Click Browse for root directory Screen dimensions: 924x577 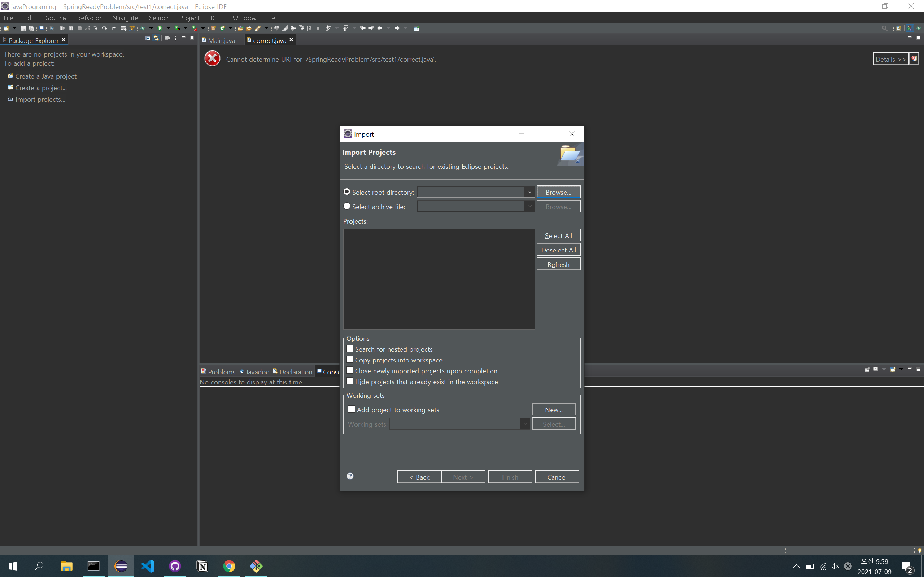point(558,192)
